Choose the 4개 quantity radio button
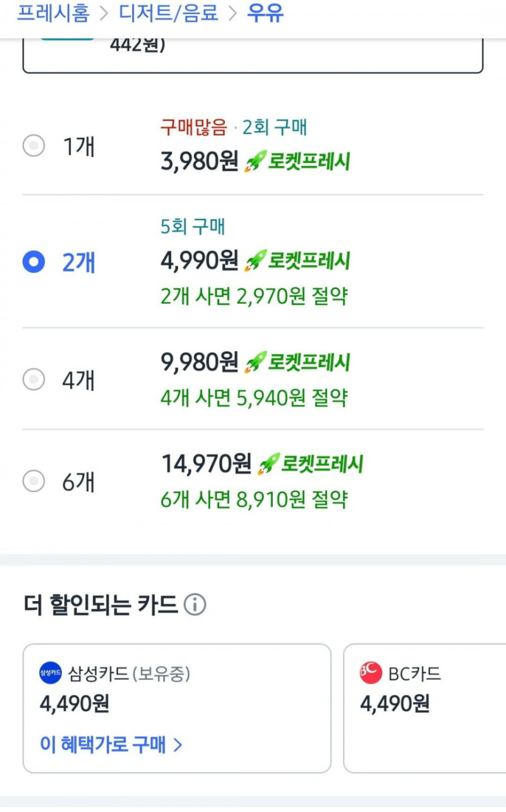The height and width of the screenshot is (812, 506). 33,380
